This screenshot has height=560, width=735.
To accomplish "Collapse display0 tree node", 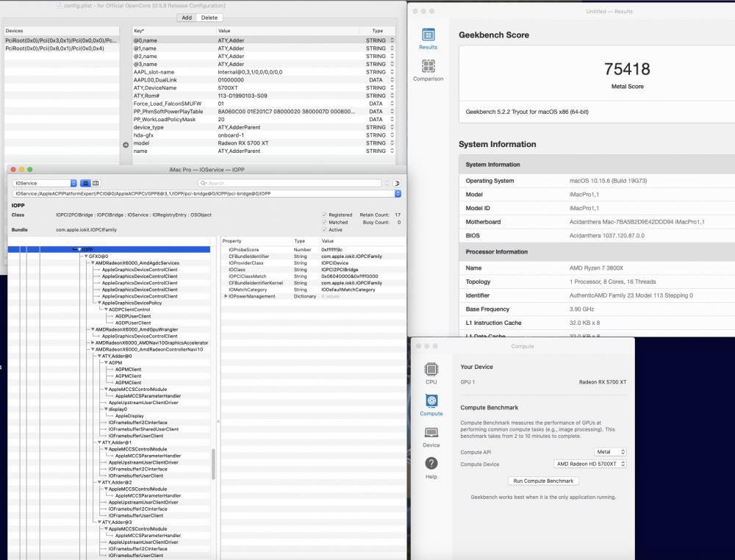I will point(107,409).
